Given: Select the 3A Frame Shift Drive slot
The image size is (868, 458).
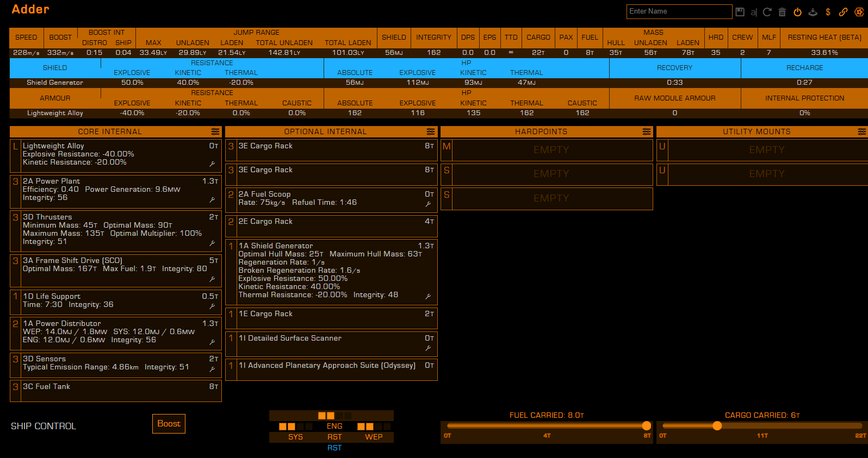Looking at the screenshot, I should [116, 271].
